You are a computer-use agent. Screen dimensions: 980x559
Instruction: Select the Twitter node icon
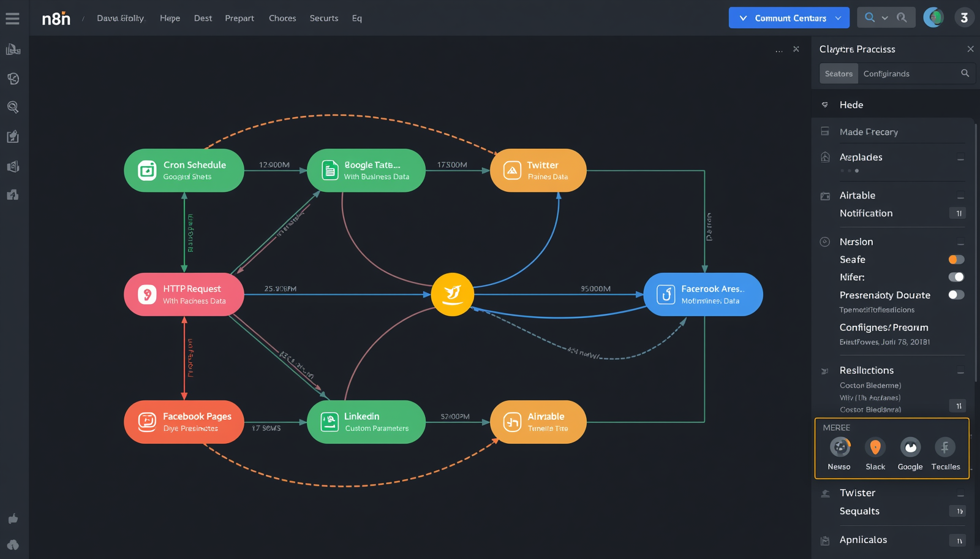[512, 170]
